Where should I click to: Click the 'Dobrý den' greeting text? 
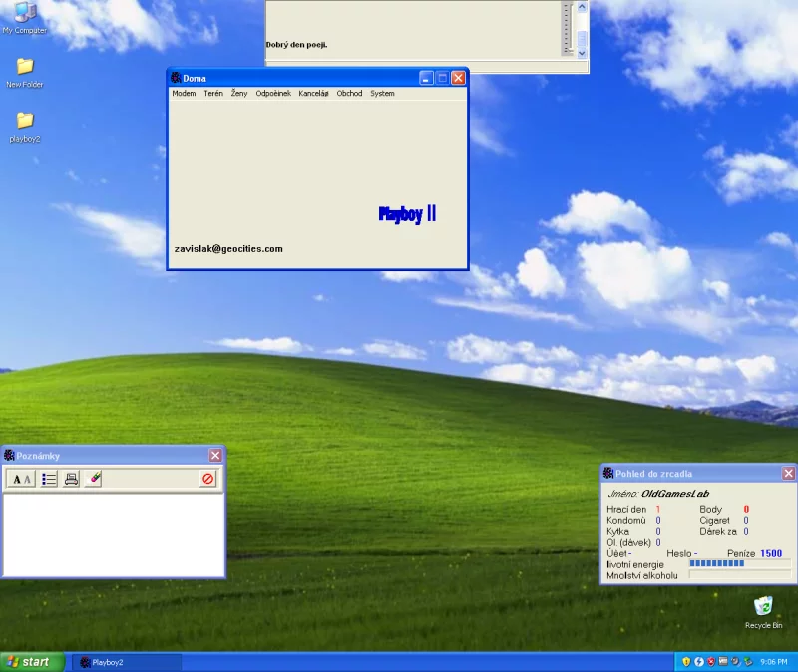pyautogui.click(x=296, y=45)
